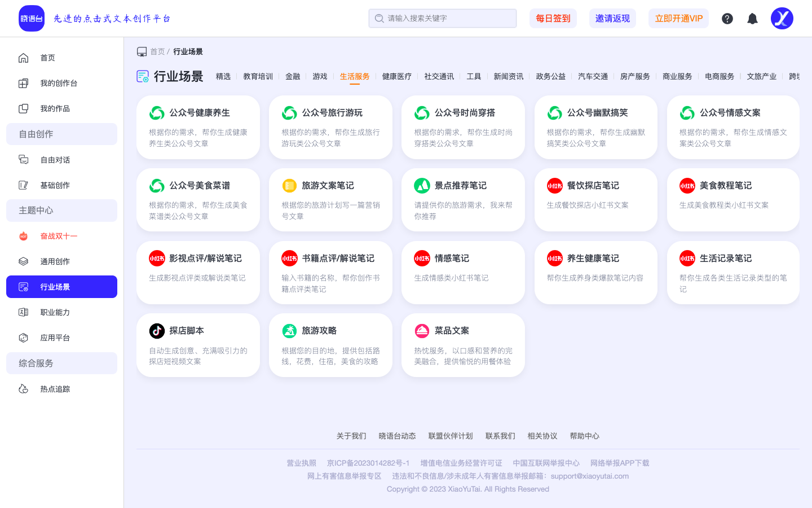
Task: Click the mountain icon on 景点推荐笔记 card
Action: (422, 185)
